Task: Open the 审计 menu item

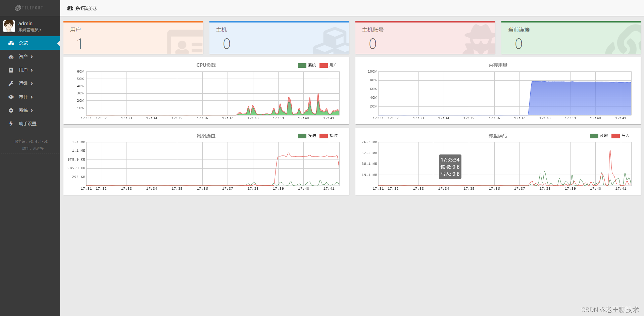Action: (30, 97)
